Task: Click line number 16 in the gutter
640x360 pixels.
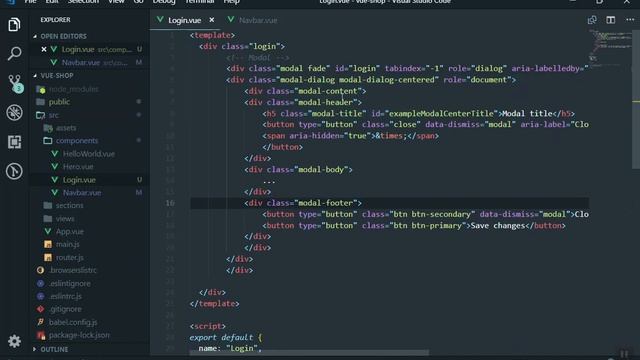Action: coord(170,203)
